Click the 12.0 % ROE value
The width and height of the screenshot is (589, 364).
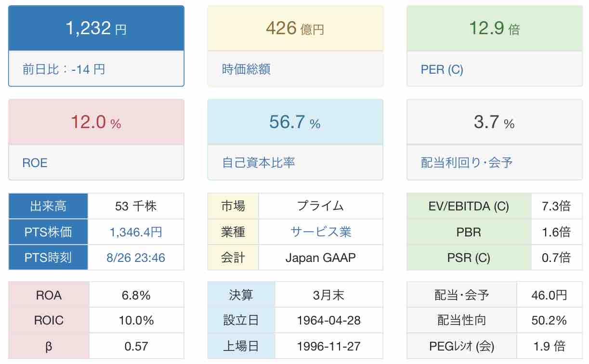[96, 122]
